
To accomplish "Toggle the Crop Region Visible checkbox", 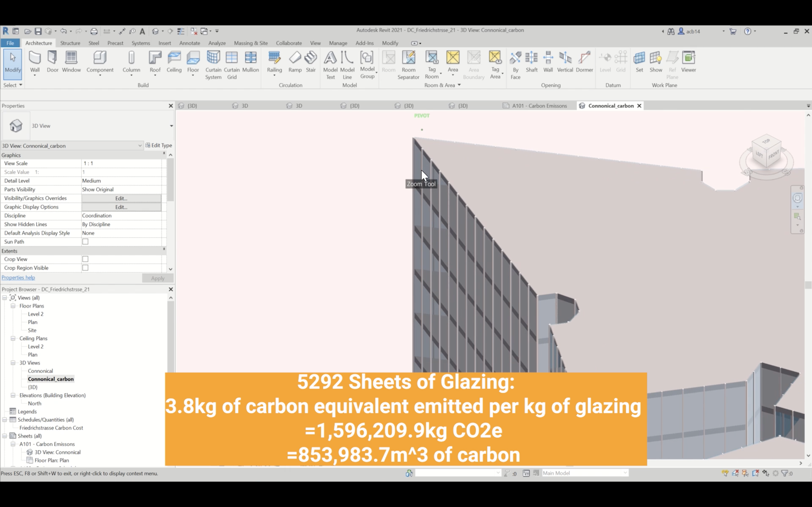I will (85, 268).
